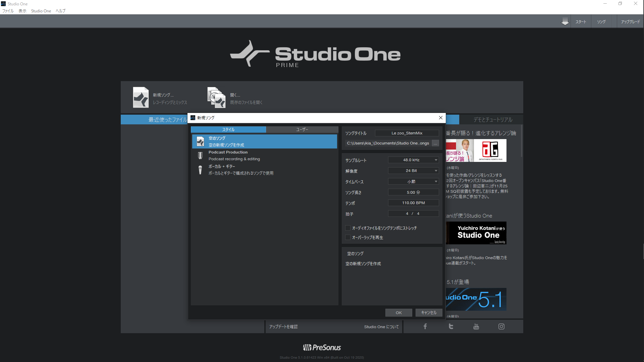
Task: Switch to the スタイル tab
Action: click(228, 129)
